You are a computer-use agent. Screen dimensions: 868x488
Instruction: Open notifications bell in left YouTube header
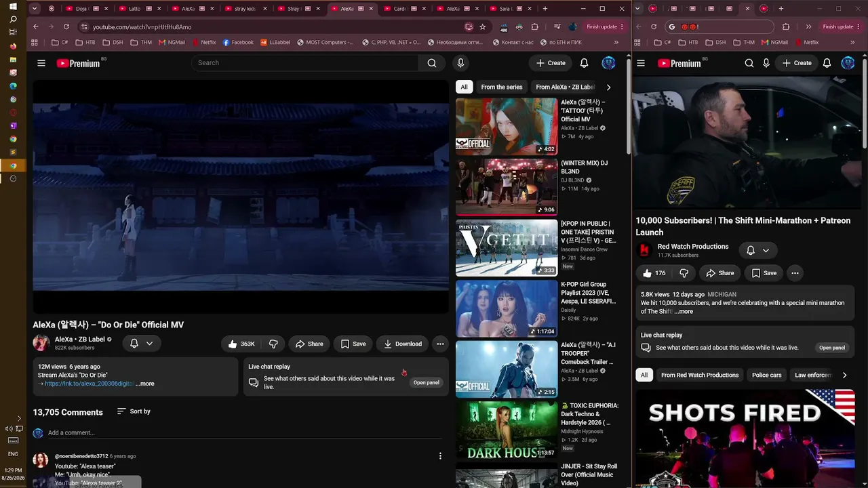(584, 63)
